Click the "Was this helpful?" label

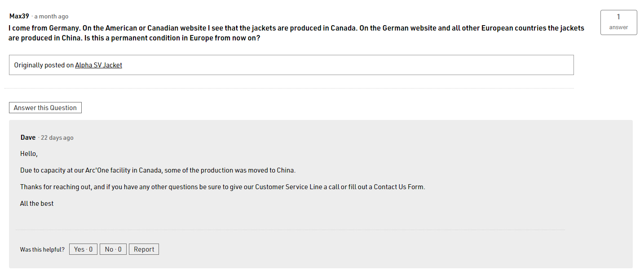pyautogui.click(x=42, y=250)
